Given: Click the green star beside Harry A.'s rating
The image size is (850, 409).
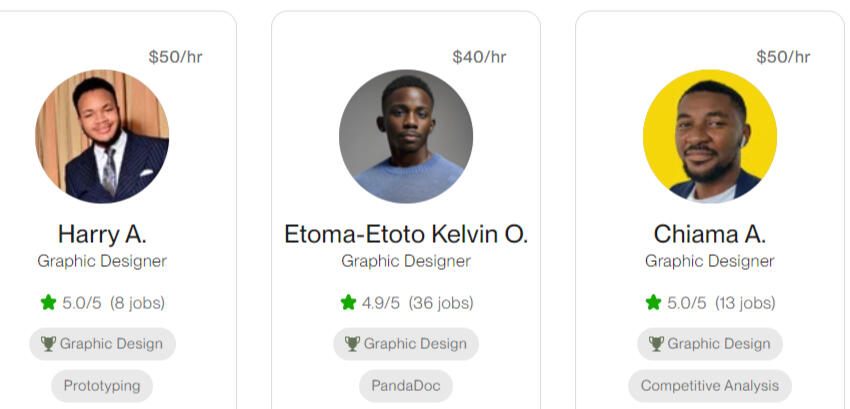Looking at the screenshot, I should tap(48, 302).
